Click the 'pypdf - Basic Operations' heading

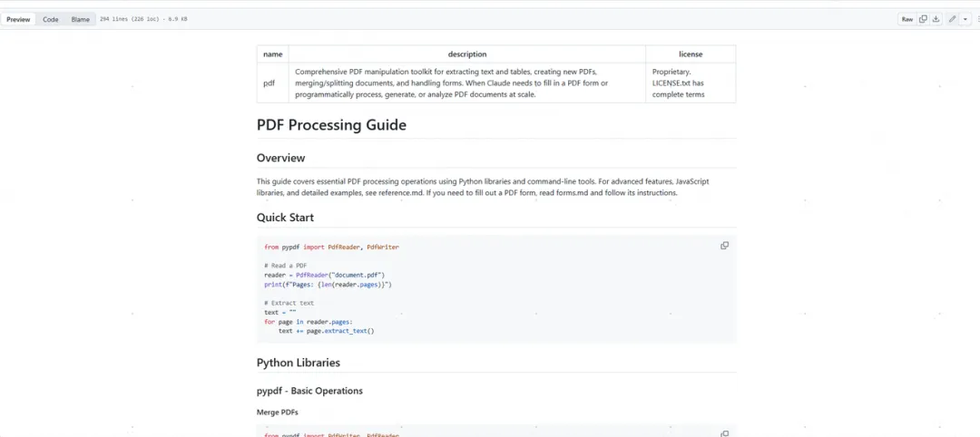(x=309, y=391)
